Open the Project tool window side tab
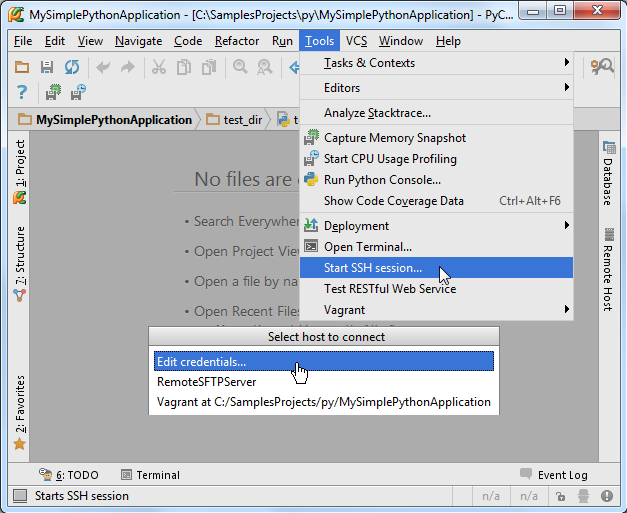Image resolution: width=627 pixels, height=513 pixels. (x=20, y=172)
